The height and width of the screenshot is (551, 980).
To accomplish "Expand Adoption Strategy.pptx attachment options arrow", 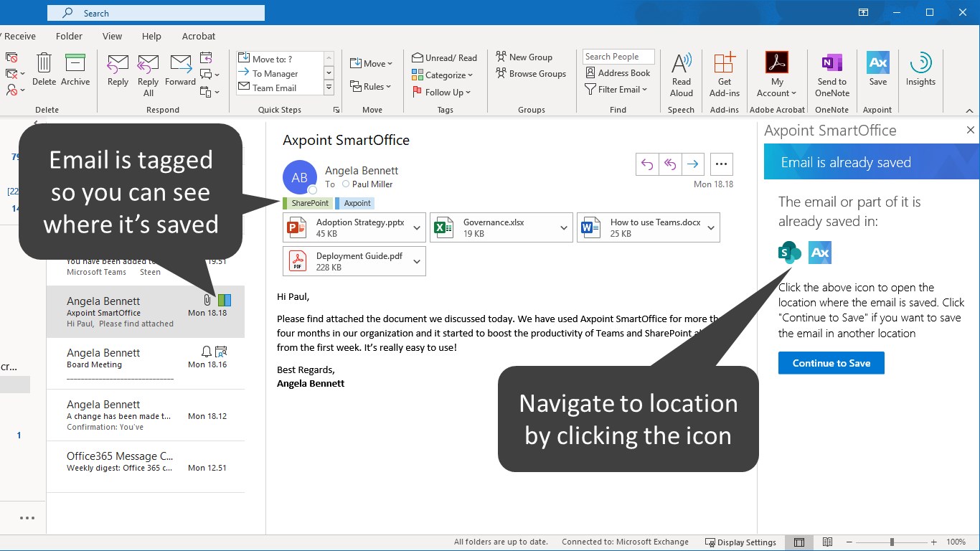I will pyautogui.click(x=418, y=227).
